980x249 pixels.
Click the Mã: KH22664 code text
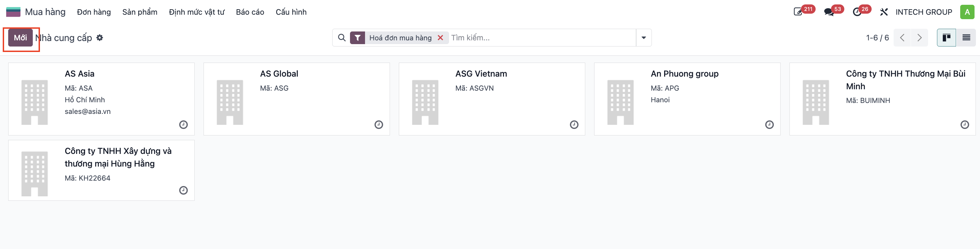coord(87,178)
